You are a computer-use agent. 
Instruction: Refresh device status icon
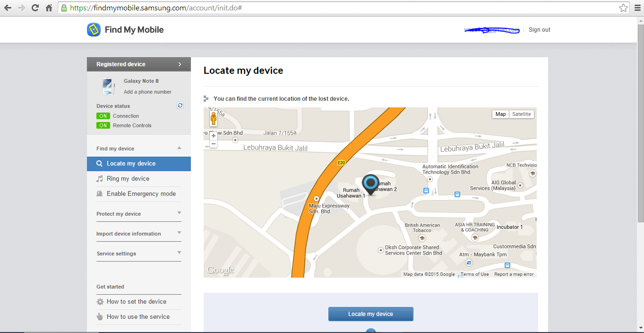(x=180, y=105)
